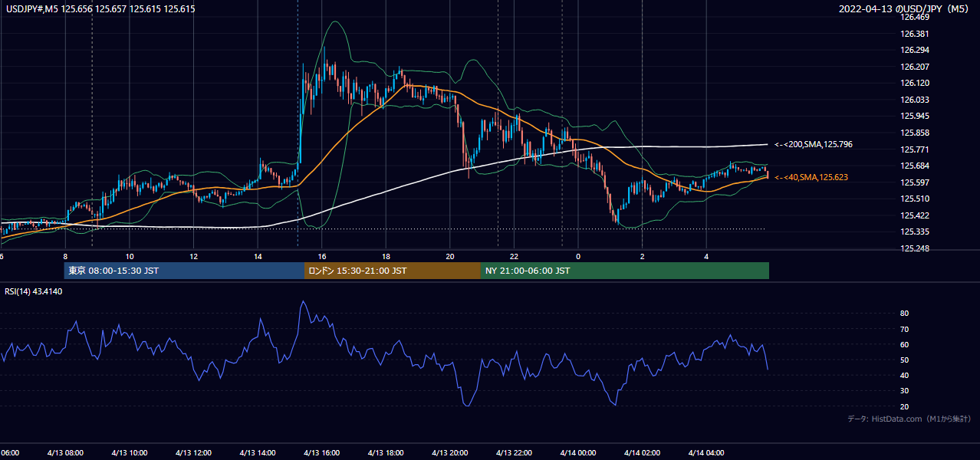The image size is (980, 460).
Task: Click the price axis value 125.684
Action: click(x=914, y=166)
